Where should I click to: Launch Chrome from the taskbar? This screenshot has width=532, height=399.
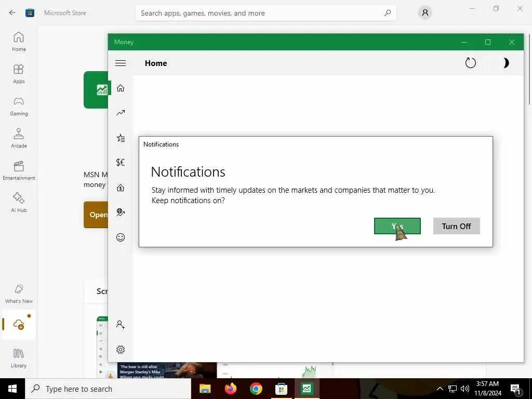pos(256,389)
